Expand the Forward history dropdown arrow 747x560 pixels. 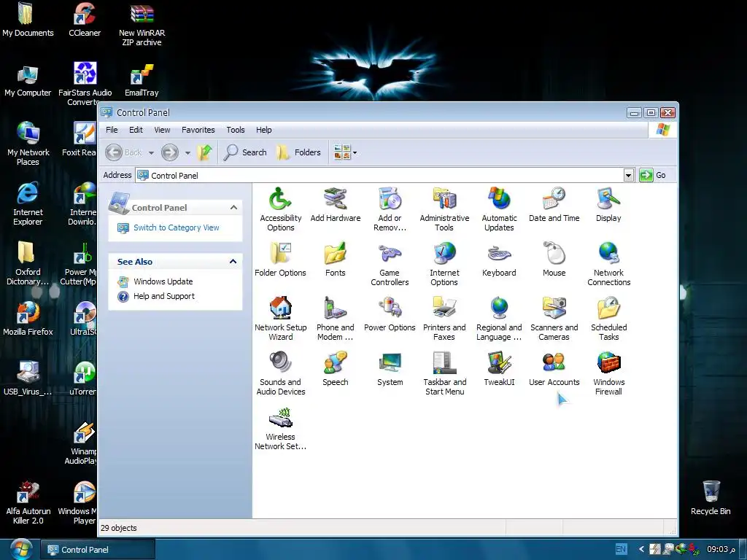(187, 153)
